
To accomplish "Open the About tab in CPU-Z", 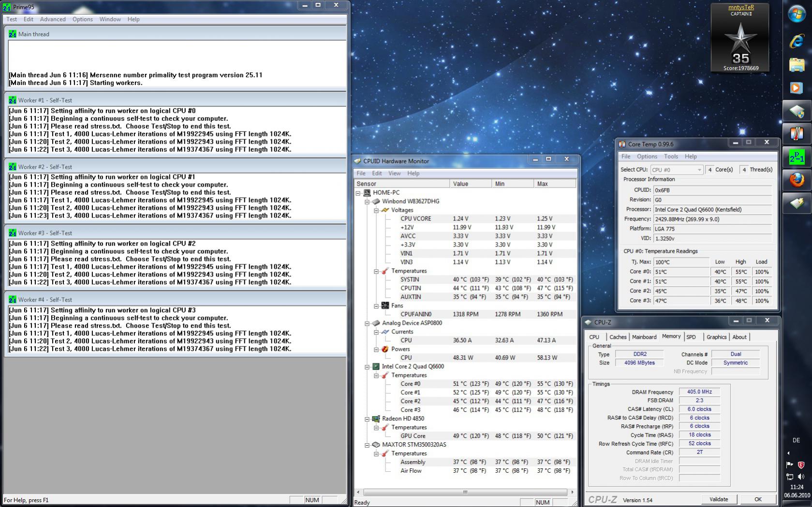I will [x=739, y=337].
